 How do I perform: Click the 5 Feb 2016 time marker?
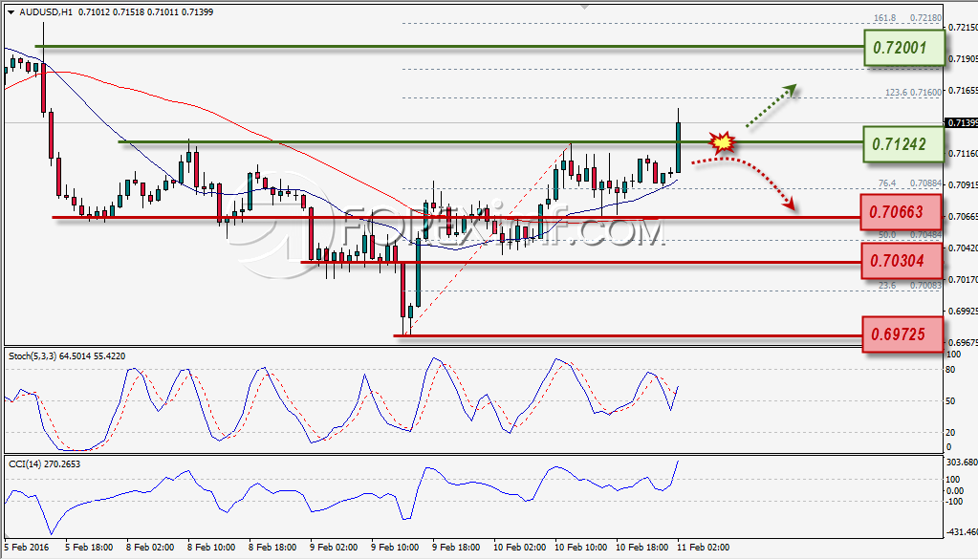26,548
